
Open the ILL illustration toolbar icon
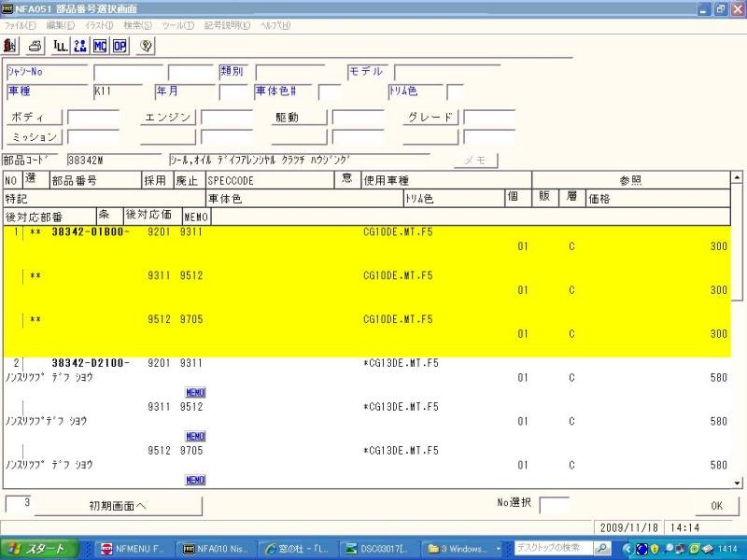point(61,46)
